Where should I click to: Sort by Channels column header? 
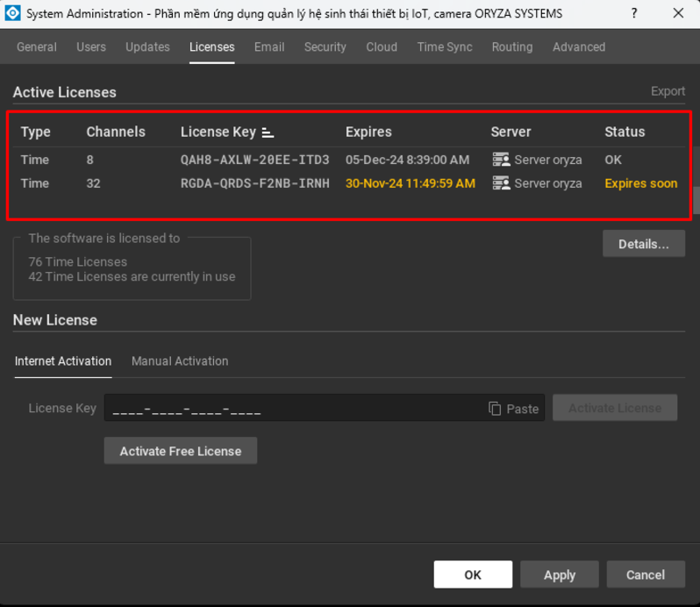click(x=116, y=132)
